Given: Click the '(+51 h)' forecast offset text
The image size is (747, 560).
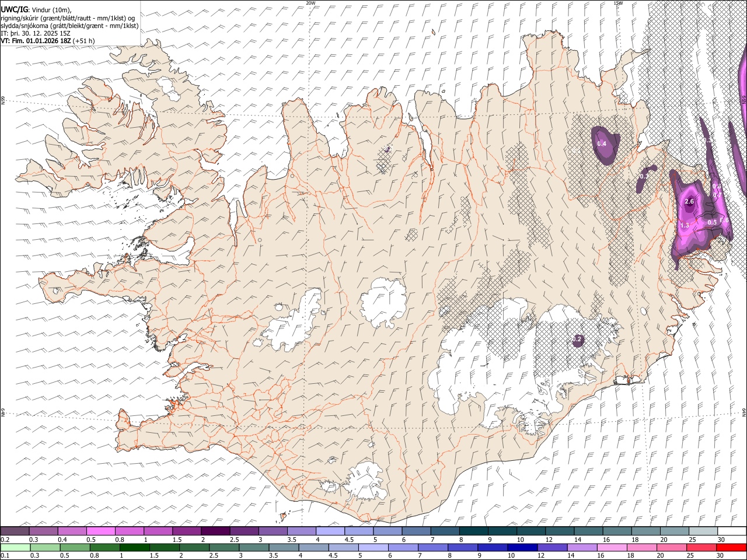Looking at the screenshot, I should (84, 41).
